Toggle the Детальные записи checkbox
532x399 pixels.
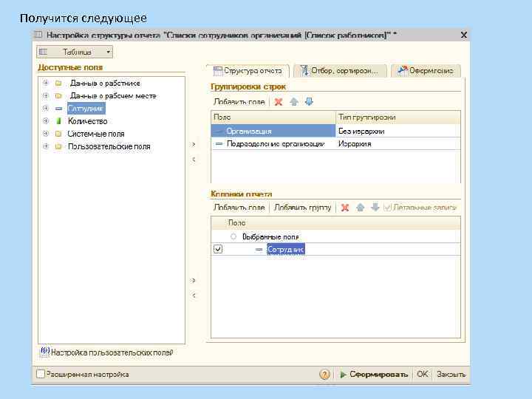[x=387, y=208]
